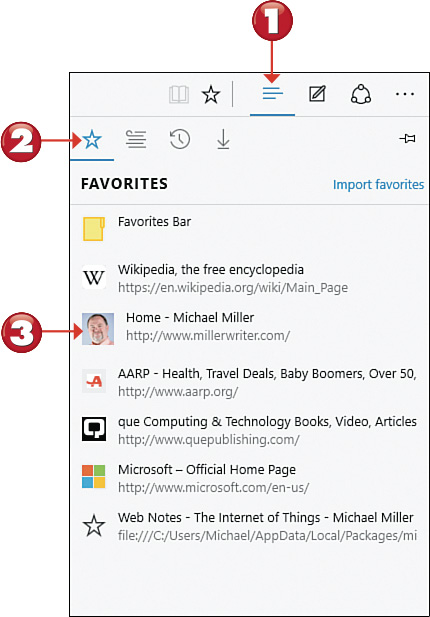Open the Hub three-lines icon

(273, 94)
